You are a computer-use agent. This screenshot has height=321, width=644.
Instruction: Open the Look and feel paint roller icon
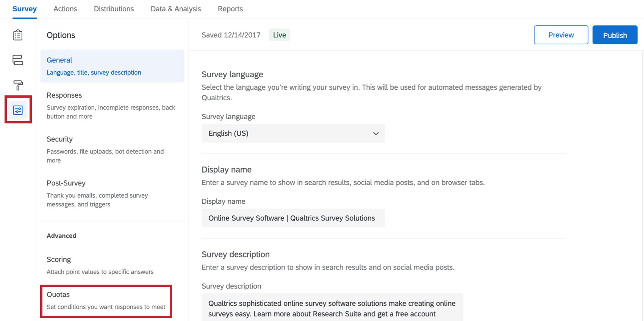[18, 85]
